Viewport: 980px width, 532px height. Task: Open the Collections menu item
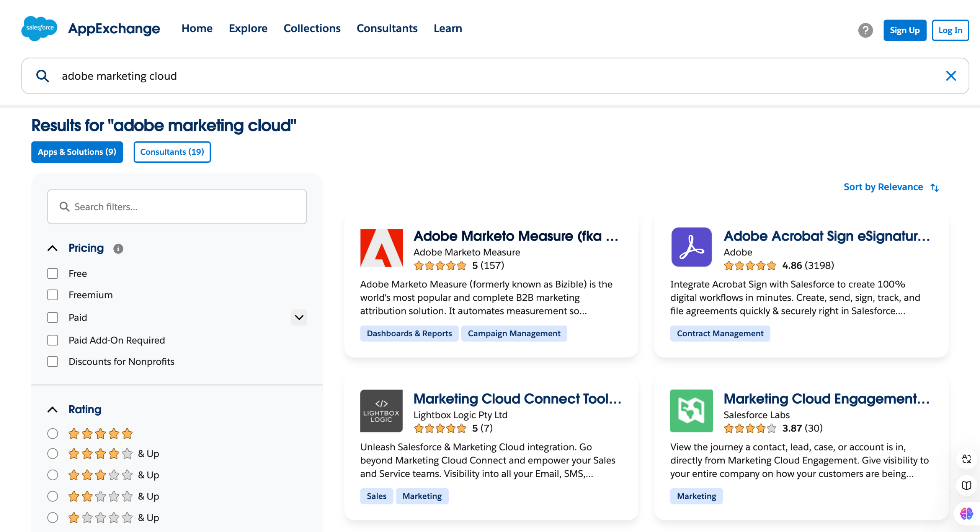[312, 28]
